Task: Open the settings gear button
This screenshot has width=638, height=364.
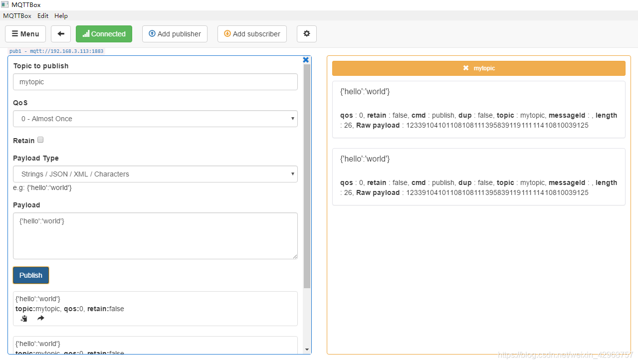Action: pyautogui.click(x=307, y=34)
